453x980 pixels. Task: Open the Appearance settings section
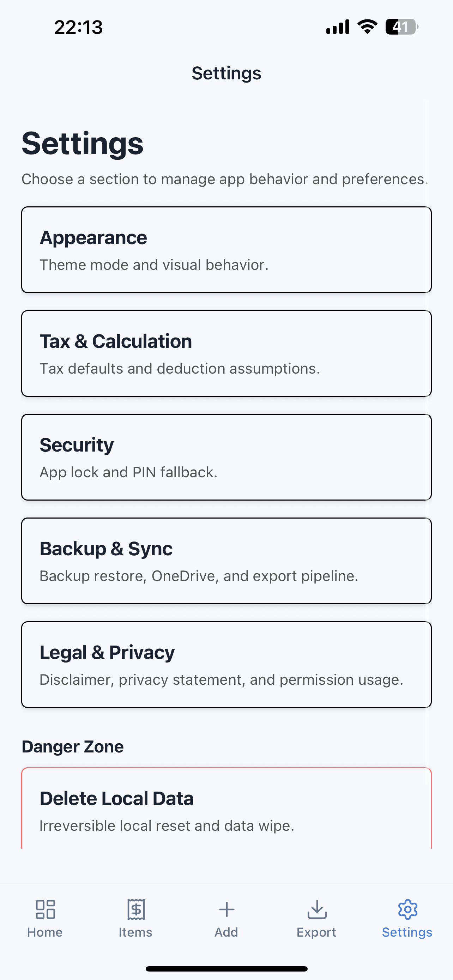pos(226,250)
